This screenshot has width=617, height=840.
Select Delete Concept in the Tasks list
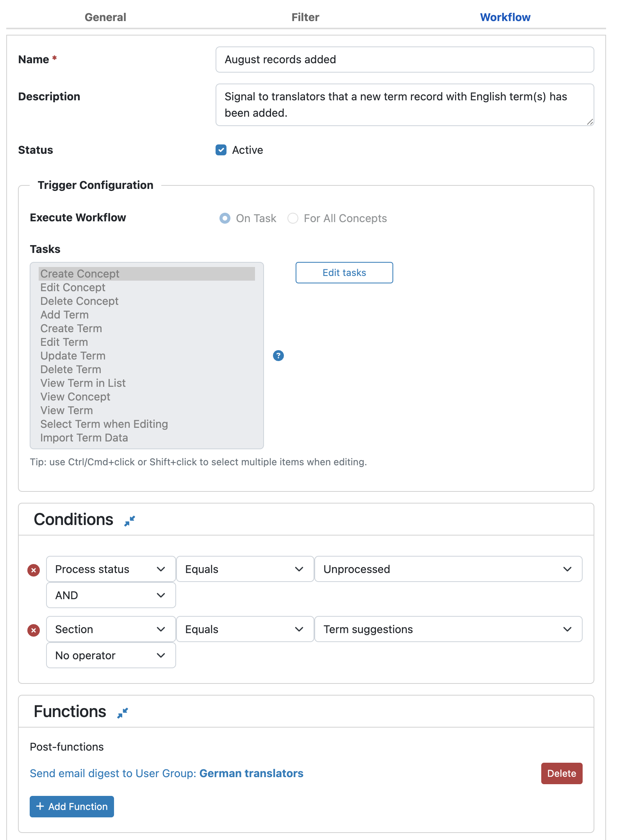click(x=147, y=301)
